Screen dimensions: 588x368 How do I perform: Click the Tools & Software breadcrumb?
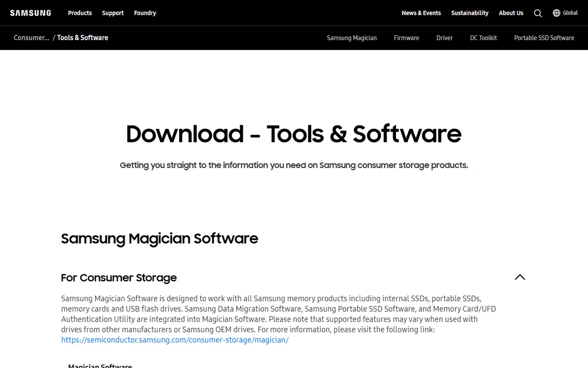coord(82,38)
